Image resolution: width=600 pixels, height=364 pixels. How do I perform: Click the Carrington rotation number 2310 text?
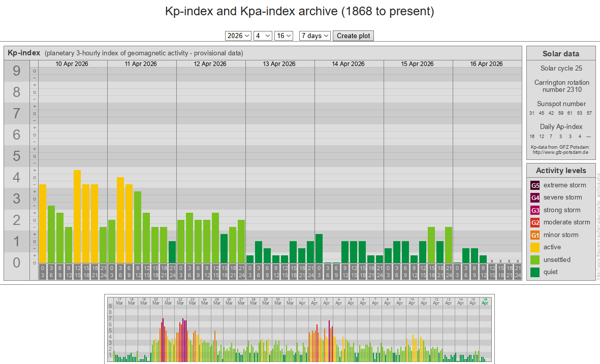click(561, 86)
